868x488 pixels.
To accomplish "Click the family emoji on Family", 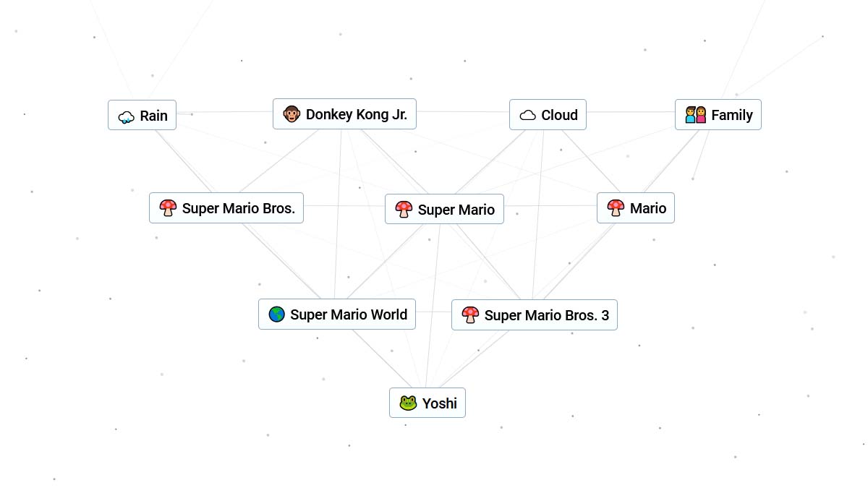I will click(694, 114).
